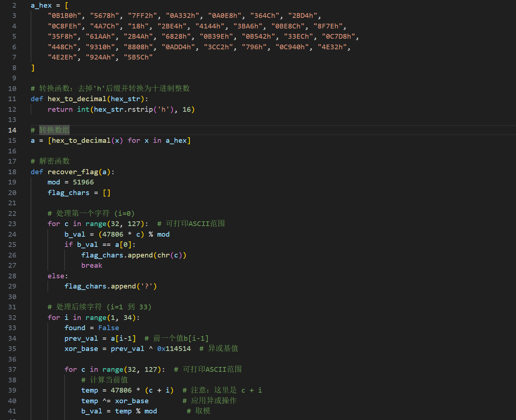Click the highlighted comment on line 14
516x420 pixels.
54,130
